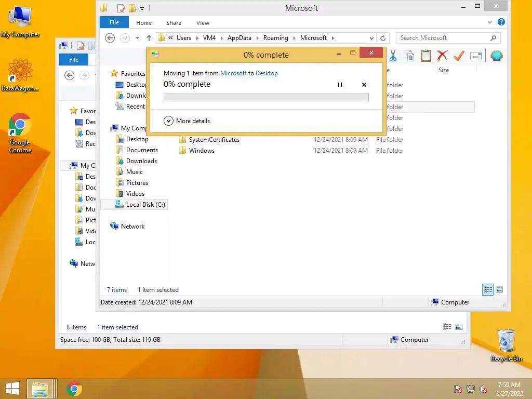Open the Home ribbon tab
This screenshot has width=532, height=399.
(x=144, y=23)
